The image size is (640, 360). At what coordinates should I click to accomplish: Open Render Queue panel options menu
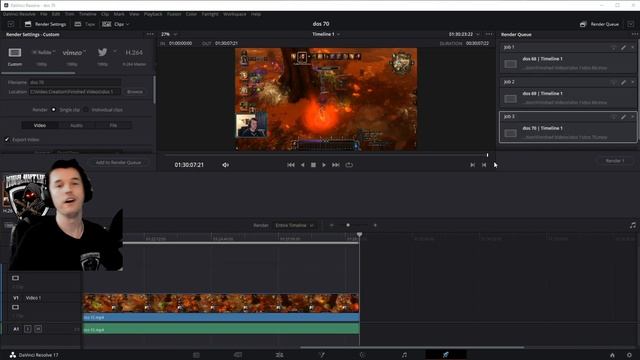(634, 34)
